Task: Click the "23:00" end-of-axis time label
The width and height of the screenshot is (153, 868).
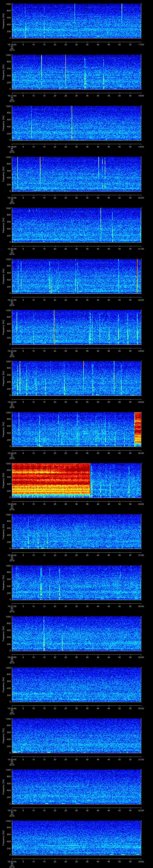Action: tap(141, 351)
